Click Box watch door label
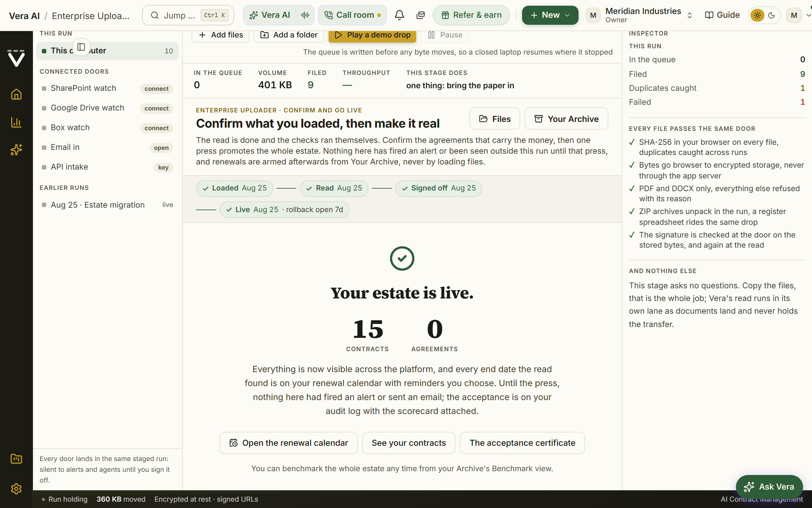 tap(70, 128)
